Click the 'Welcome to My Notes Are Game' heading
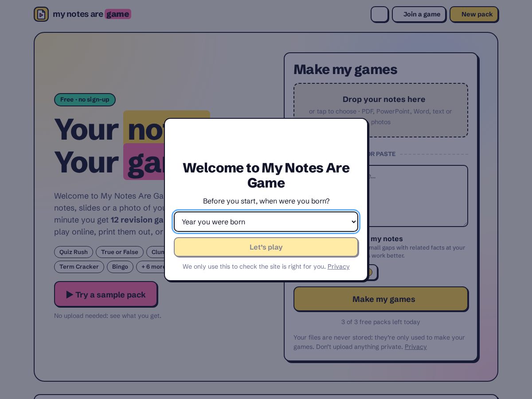The width and height of the screenshot is (532, 399). tap(266, 175)
